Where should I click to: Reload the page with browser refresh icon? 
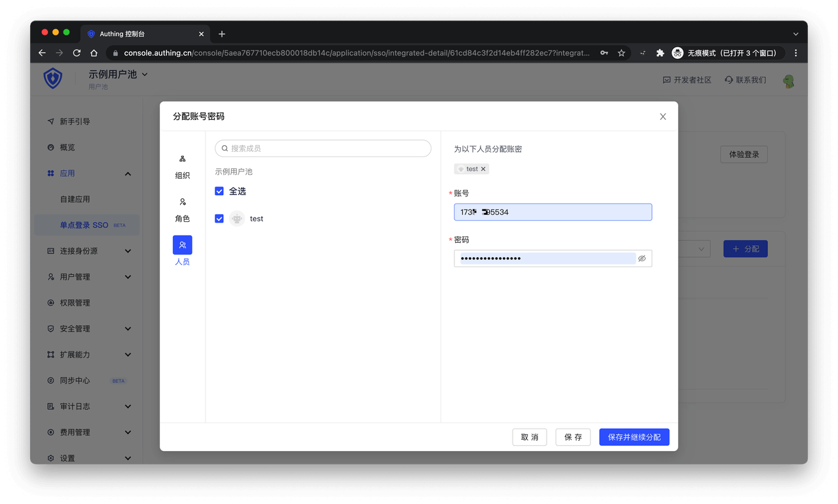point(77,53)
